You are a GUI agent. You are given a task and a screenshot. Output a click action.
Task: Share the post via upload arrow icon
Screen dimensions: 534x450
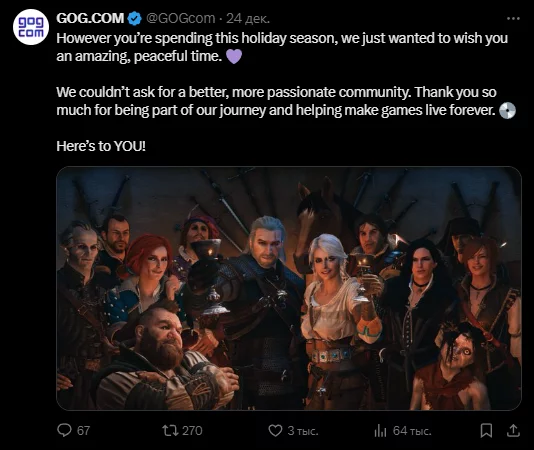(x=513, y=430)
